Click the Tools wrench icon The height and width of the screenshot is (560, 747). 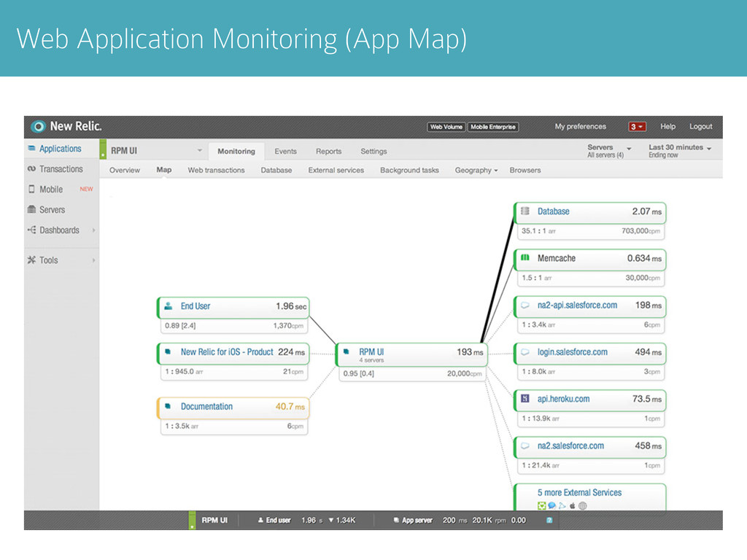pyautogui.click(x=31, y=260)
